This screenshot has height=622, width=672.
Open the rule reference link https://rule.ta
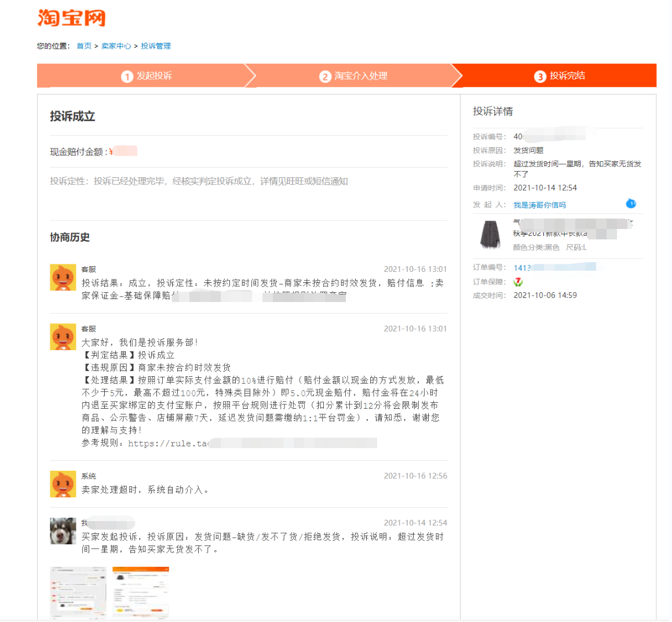coord(252,443)
